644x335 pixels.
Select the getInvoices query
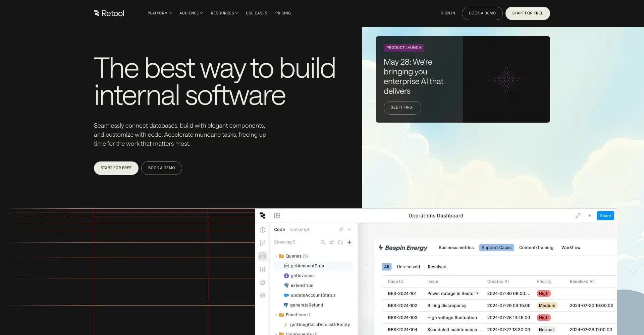coord(302,276)
